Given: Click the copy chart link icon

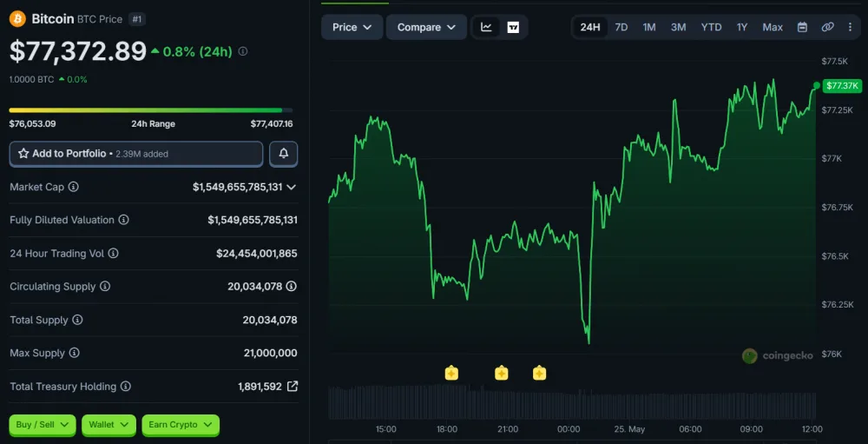Looking at the screenshot, I should [x=827, y=27].
